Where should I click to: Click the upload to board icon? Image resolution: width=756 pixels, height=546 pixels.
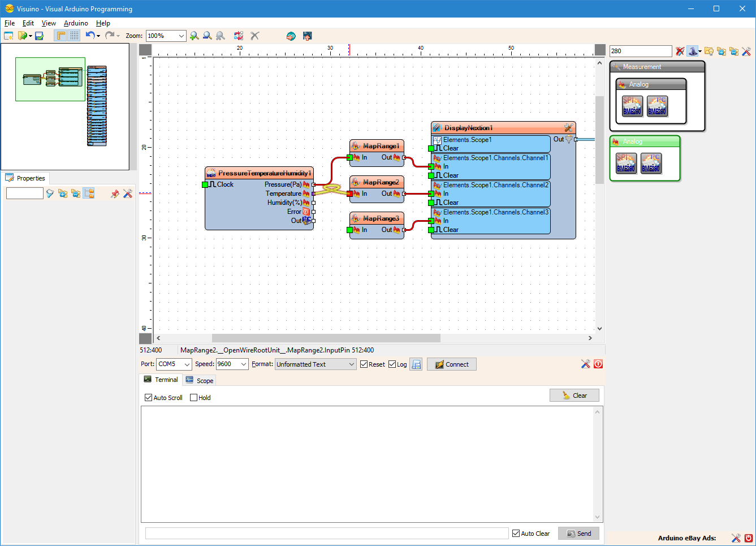(x=308, y=36)
